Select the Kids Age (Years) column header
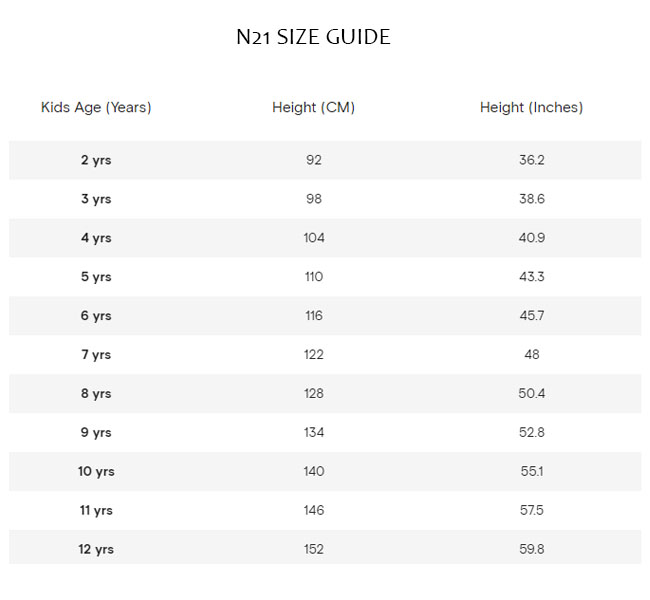The image size is (650, 600). (96, 107)
